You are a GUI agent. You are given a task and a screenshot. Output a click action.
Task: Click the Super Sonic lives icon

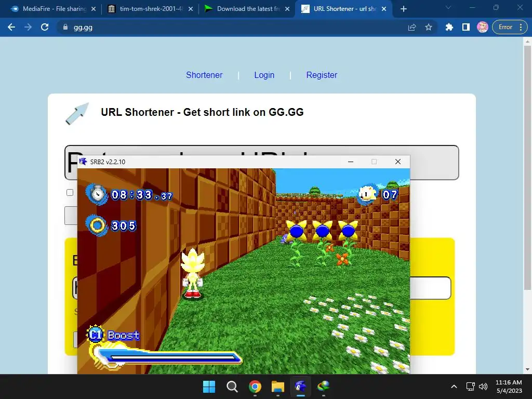pos(368,194)
